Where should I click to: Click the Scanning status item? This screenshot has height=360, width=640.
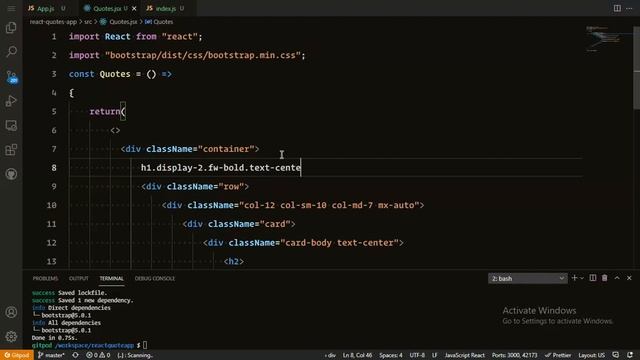(x=135, y=355)
